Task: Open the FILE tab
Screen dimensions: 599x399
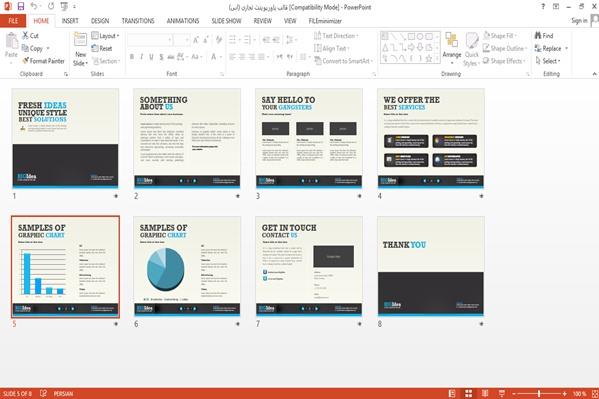Action: (x=13, y=21)
